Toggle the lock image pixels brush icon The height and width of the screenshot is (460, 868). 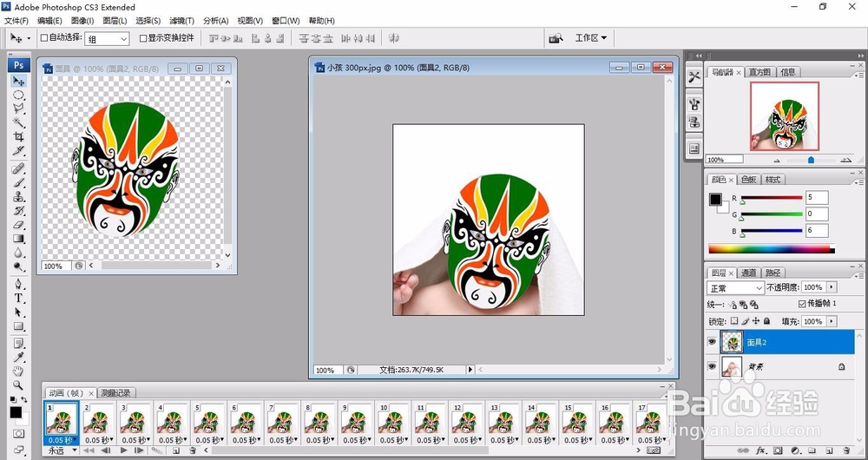click(x=745, y=321)
